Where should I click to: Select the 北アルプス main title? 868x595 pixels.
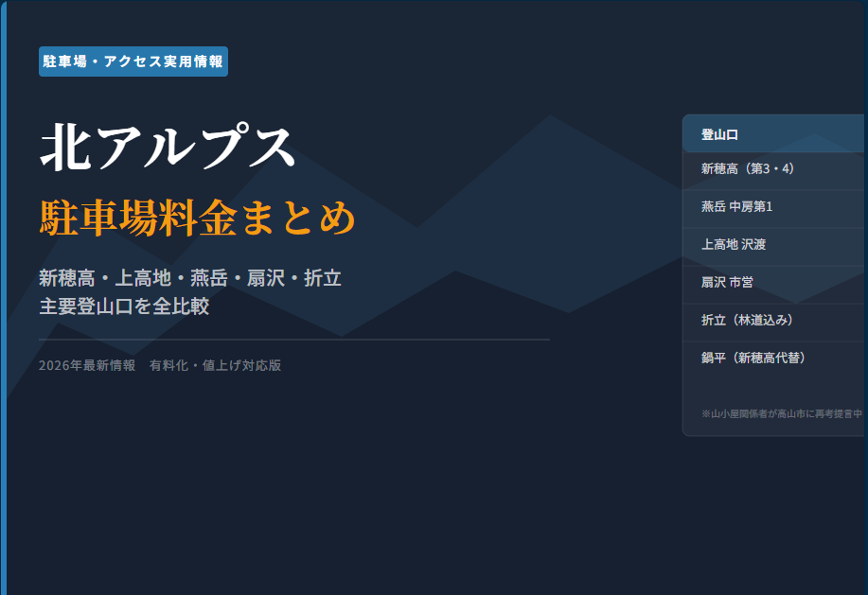click(x=168, y=148)
